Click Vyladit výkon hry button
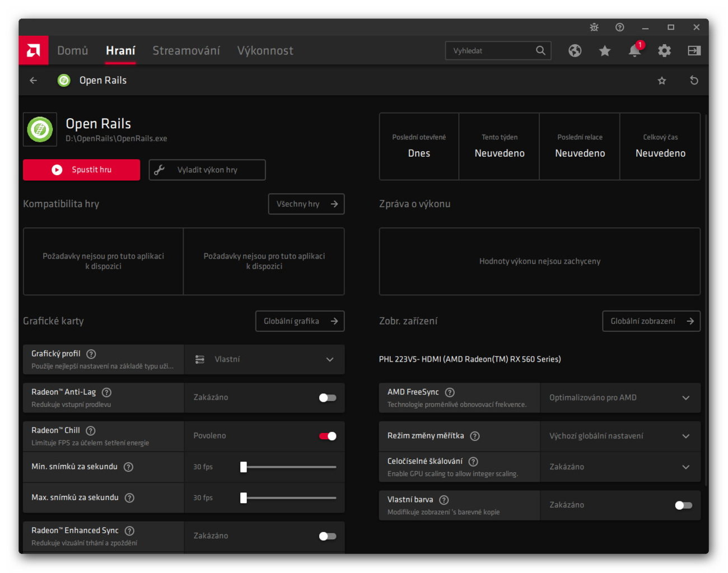This screenshot has height=573, width=728. [207, 170]
